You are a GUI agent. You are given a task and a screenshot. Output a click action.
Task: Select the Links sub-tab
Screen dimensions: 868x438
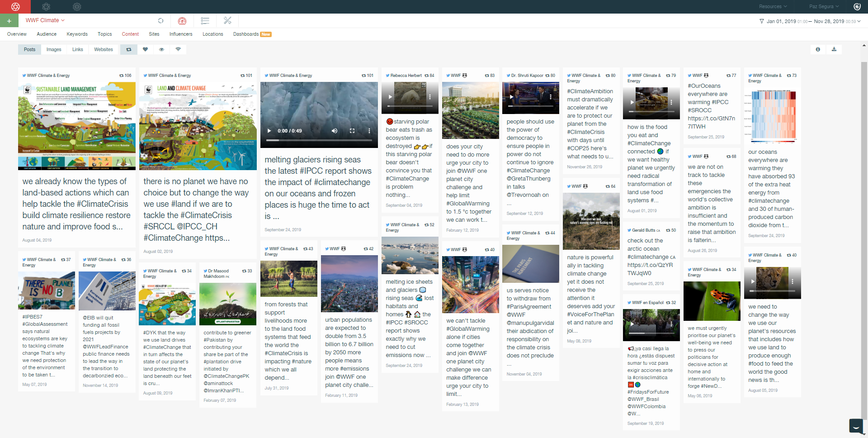(78, 49)
